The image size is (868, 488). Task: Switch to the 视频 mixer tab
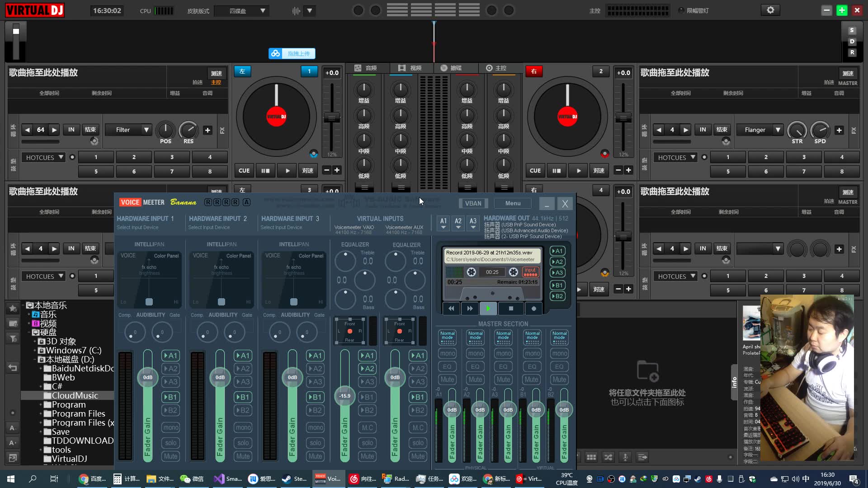coord(410,68)
